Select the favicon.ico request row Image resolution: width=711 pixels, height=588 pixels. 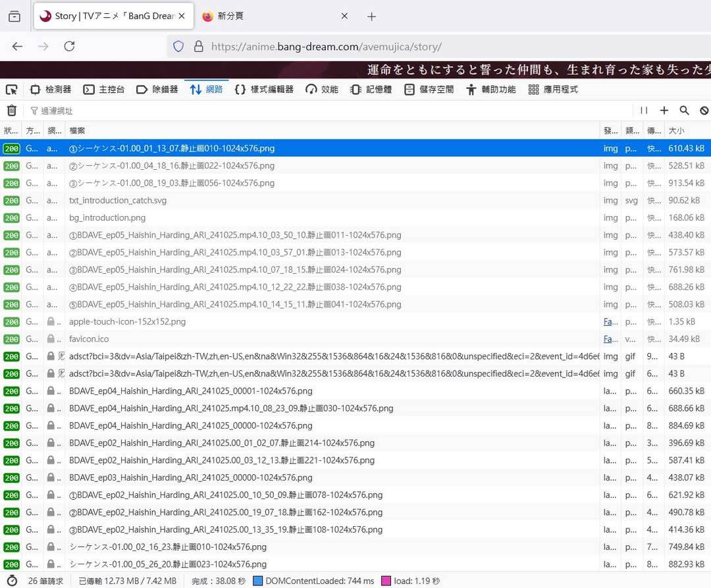(x=89, y=339)
